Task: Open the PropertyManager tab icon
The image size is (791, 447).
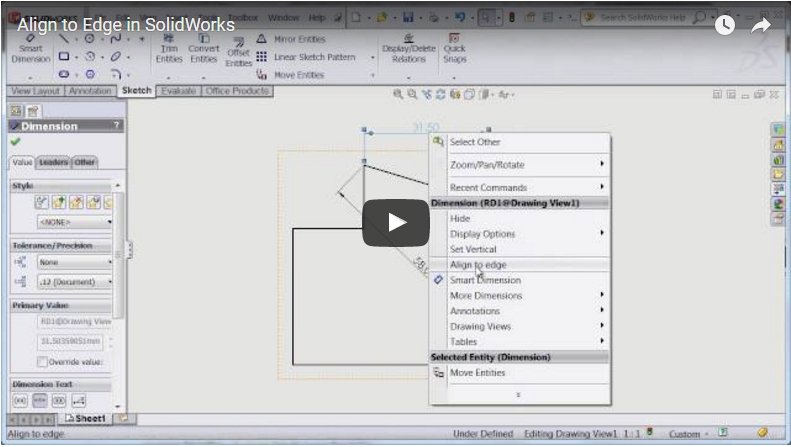Action: point(33,111)
